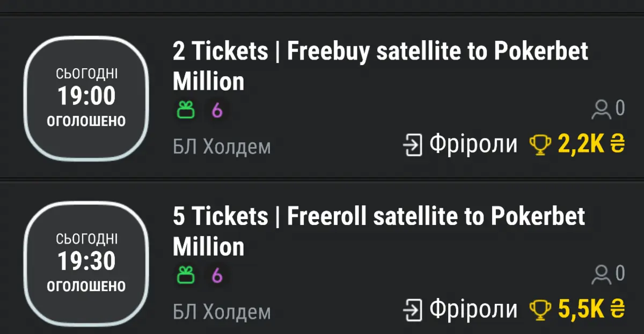Viewport: 644px width, 334px height.
Task: Open the 19:00 start time badge
Action: tap(86, 98)
